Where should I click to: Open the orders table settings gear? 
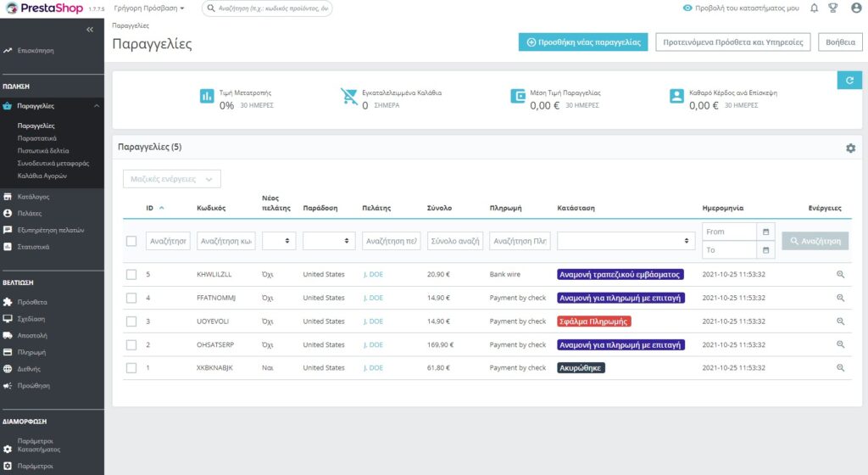click(850, 148)
